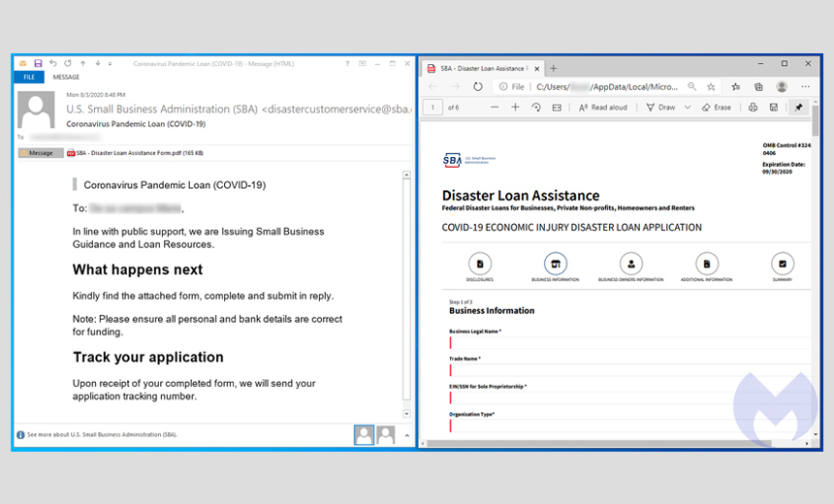Click the browser Forward arrow

click(x=455, y=86)
